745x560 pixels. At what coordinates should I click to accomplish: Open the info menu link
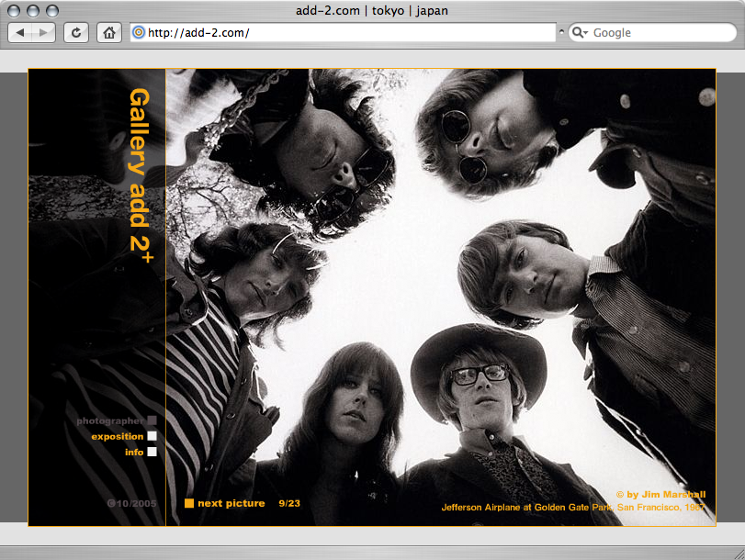[x=134, y=453]
